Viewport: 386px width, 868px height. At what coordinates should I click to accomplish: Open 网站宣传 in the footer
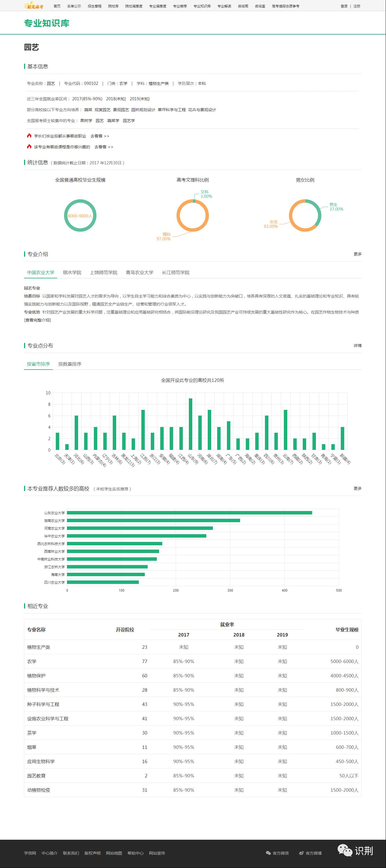pyautogui.click(x=157, y=853)
